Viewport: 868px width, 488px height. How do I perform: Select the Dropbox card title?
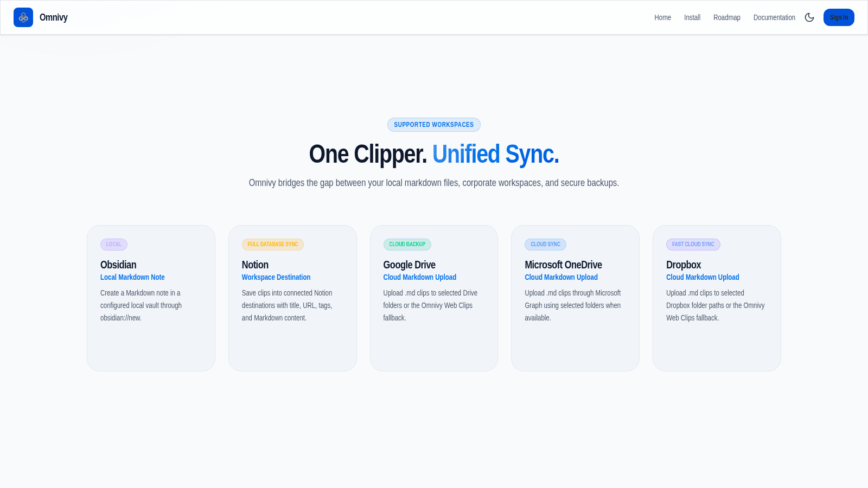pos(684,265)
